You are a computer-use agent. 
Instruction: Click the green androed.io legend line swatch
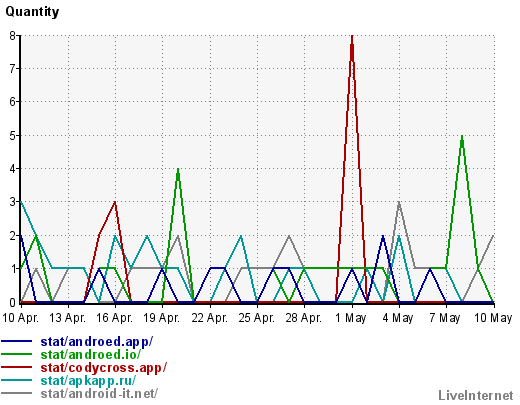(17, 354)
